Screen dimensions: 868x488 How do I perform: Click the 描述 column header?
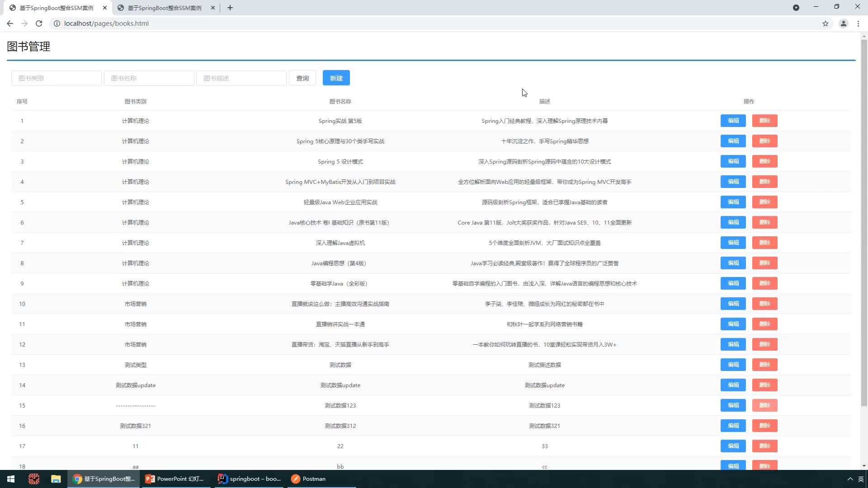545,102
